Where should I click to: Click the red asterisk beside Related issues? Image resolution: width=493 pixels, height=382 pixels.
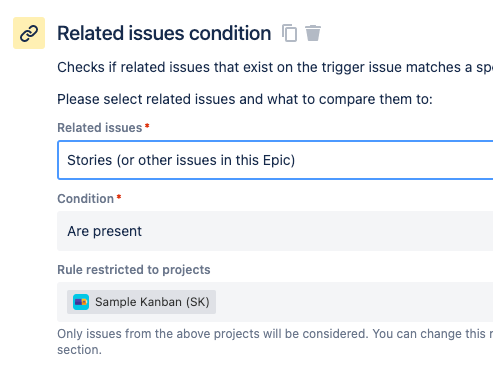(x=147, y=126)
